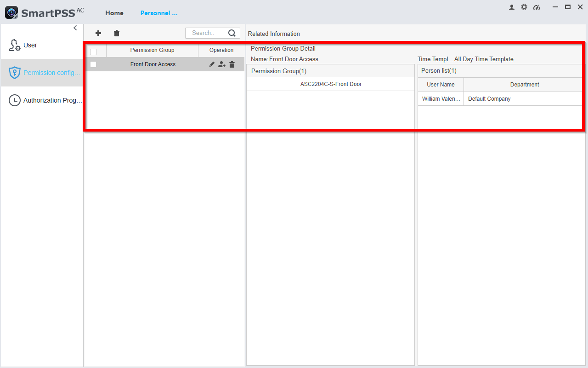Switch to the Personnel tab

coord(159,13)
